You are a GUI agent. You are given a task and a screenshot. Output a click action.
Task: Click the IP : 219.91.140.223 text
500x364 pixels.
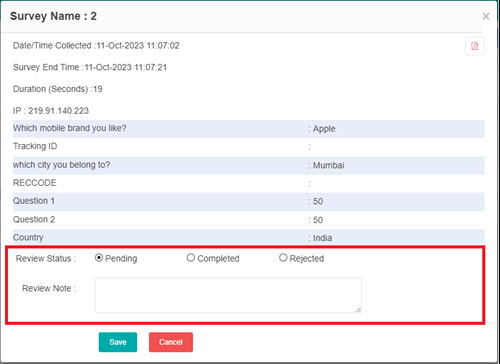click(51, 111)
